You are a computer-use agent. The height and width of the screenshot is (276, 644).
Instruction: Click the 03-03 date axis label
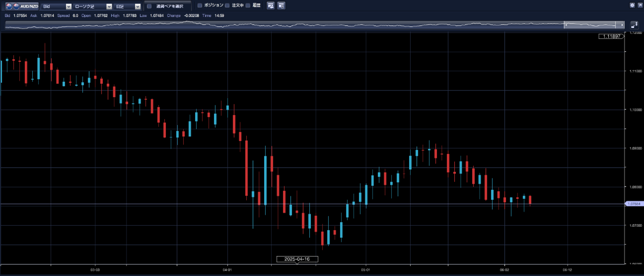(95, 270)
